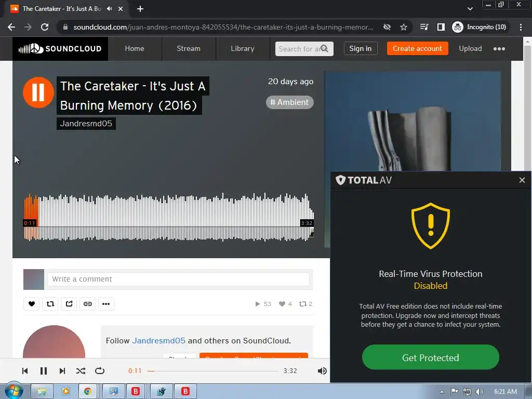The height and width of the screenshot is (399, 532).
Task: Reload the page
Action: [x=45, y=27]
